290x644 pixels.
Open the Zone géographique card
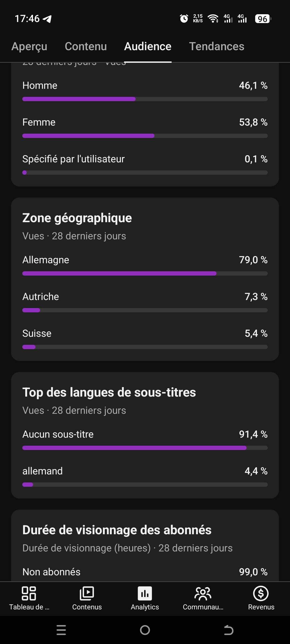145,279
